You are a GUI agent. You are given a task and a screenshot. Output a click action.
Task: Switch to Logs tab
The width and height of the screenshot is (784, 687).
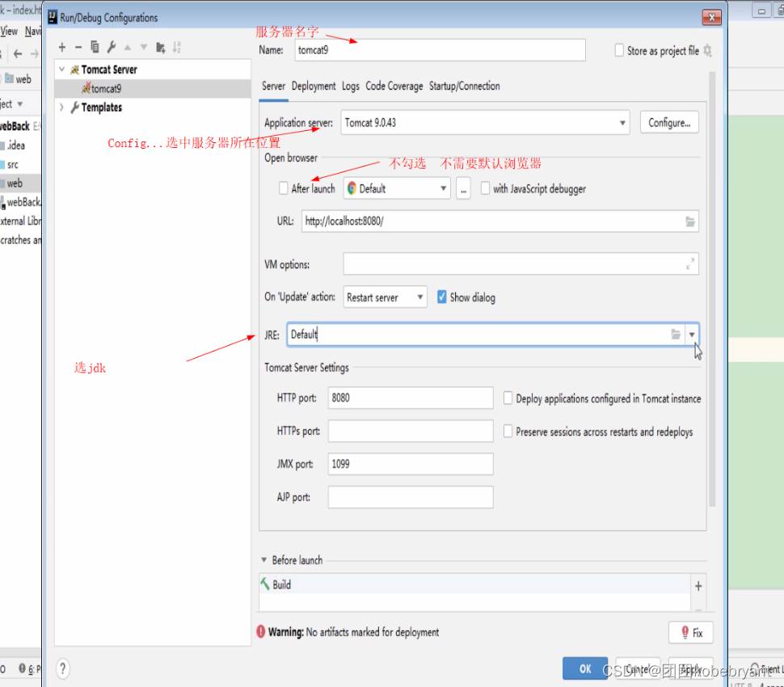pos(351,86)
